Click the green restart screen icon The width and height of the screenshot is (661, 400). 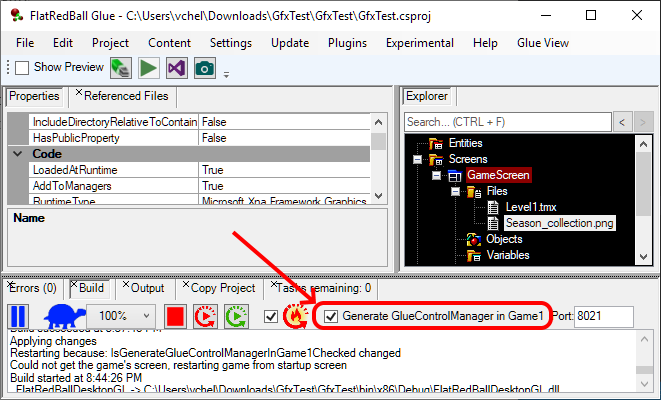[x=236, y=316]
